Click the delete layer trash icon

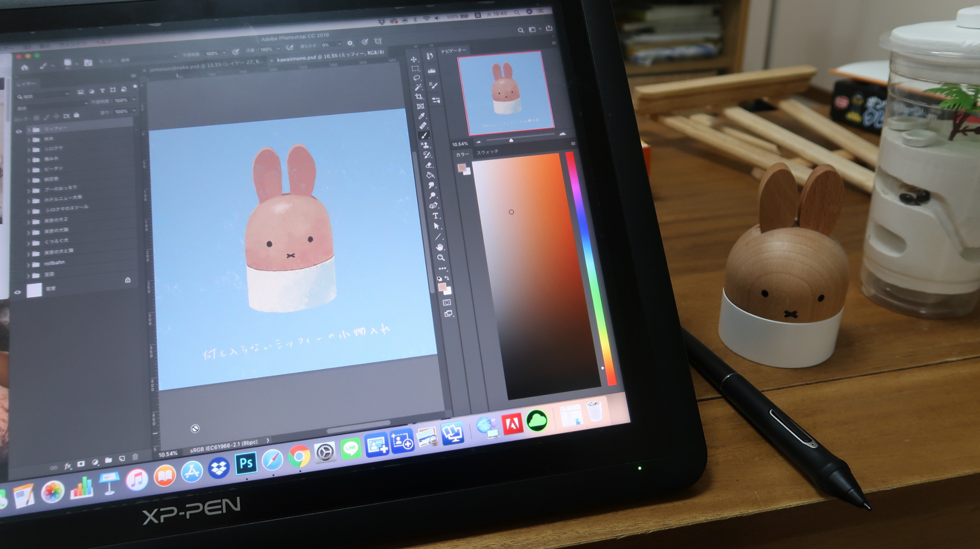pyautogui.click(x=135, y=457)
